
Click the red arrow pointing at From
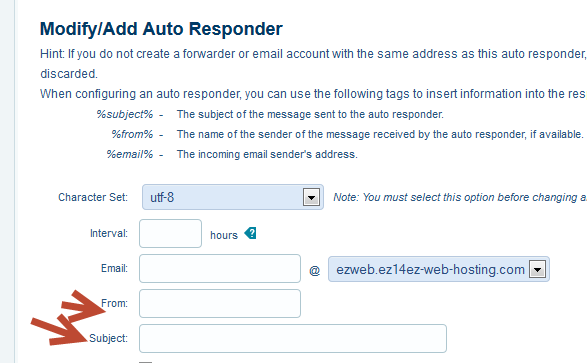pos(83,306)
